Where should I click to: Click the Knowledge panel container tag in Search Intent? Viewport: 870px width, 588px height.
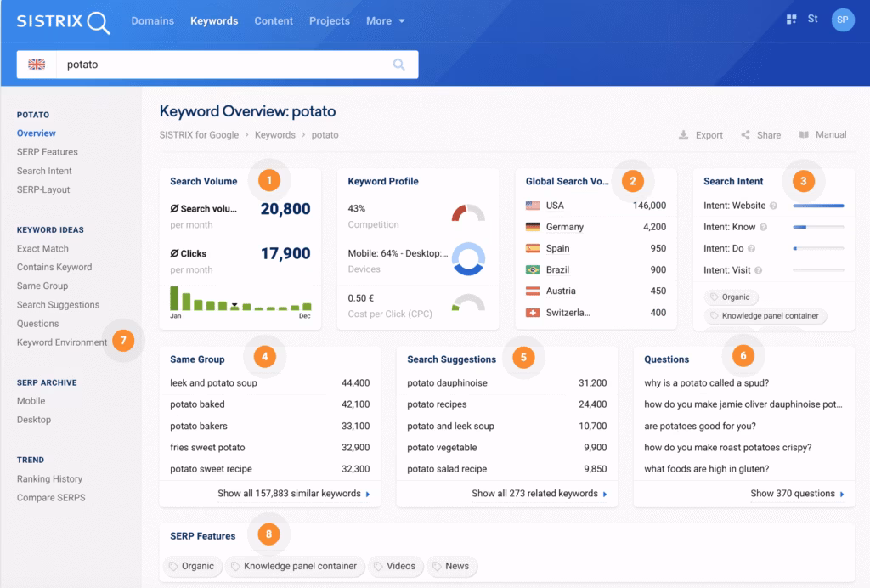point(765,316)
